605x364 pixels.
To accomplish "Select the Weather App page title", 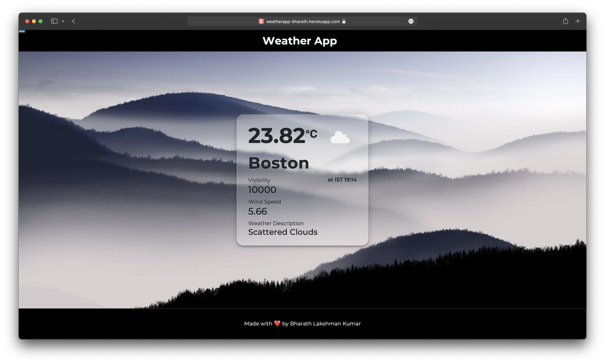I will (x=300, y=41).
